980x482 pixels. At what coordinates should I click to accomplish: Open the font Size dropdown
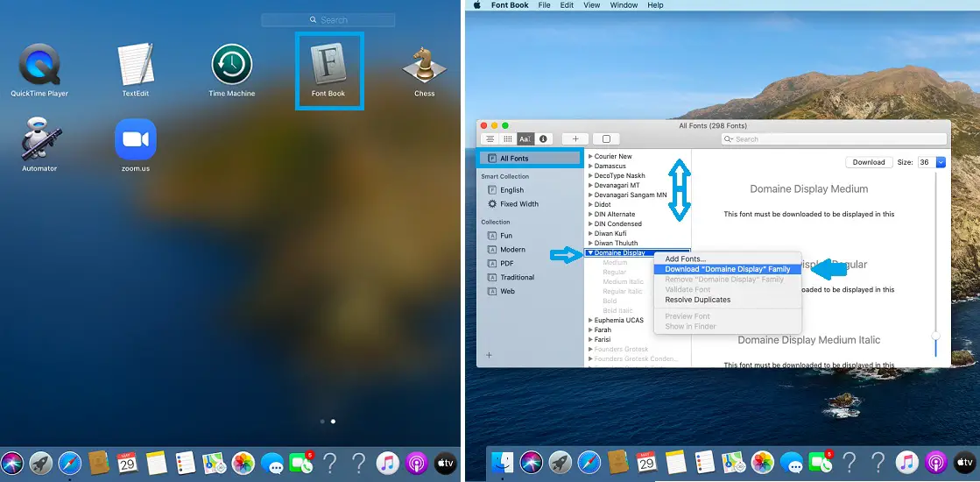point(941,162)
